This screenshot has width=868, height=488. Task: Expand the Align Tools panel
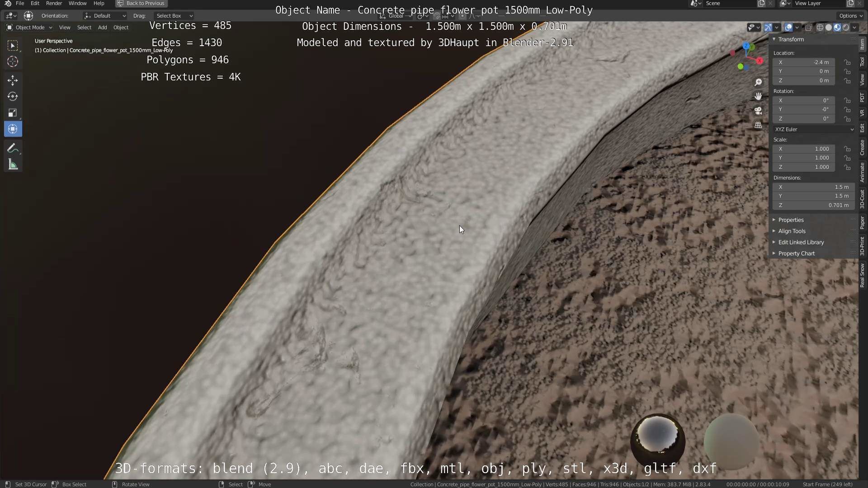[x=792, y=231]
